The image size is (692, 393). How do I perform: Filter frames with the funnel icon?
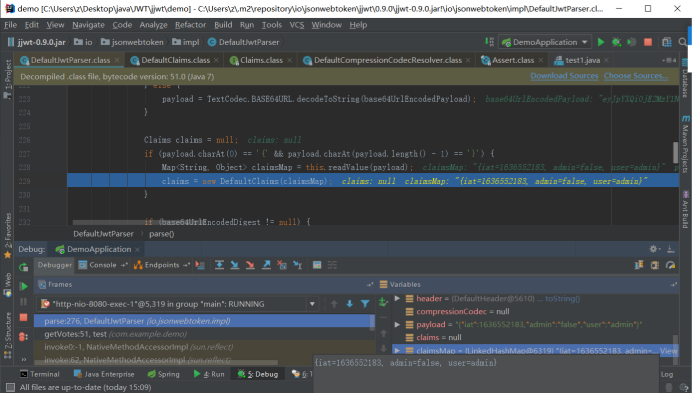(365, 304)
